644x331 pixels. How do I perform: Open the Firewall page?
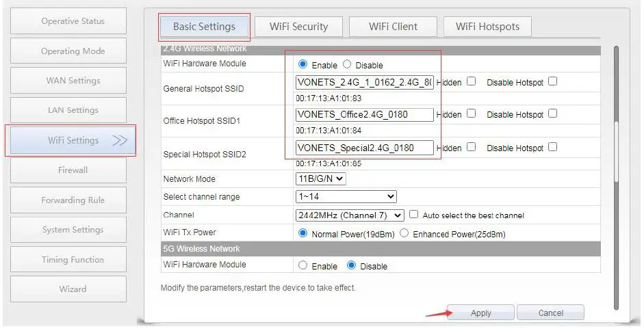tap(68, 170)
